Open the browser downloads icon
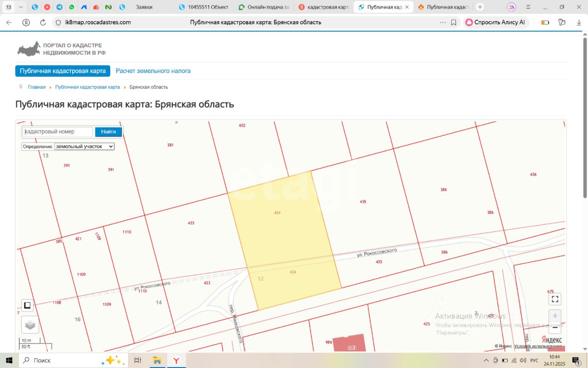Screen dimensions: 588x368 click(578, 22)
